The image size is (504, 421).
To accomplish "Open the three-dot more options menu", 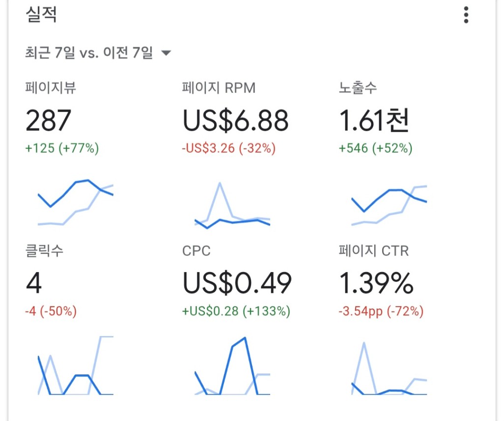I will click(466, 15).
